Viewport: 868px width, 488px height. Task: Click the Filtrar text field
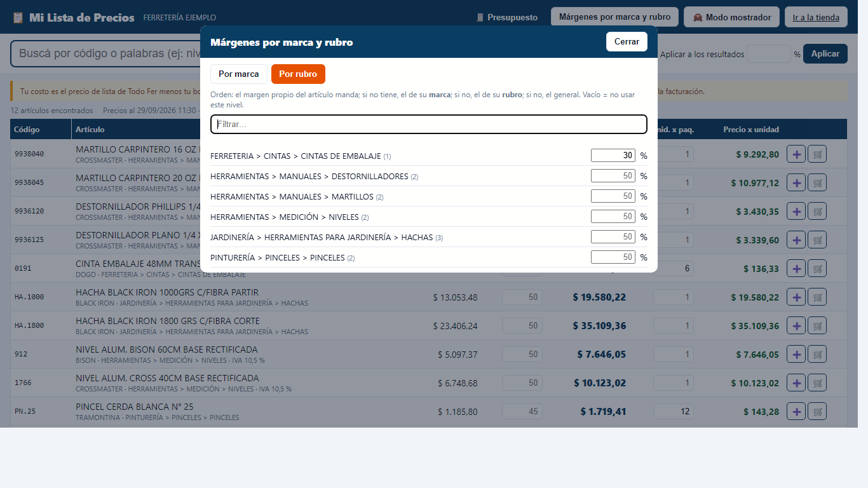(429, 124)
